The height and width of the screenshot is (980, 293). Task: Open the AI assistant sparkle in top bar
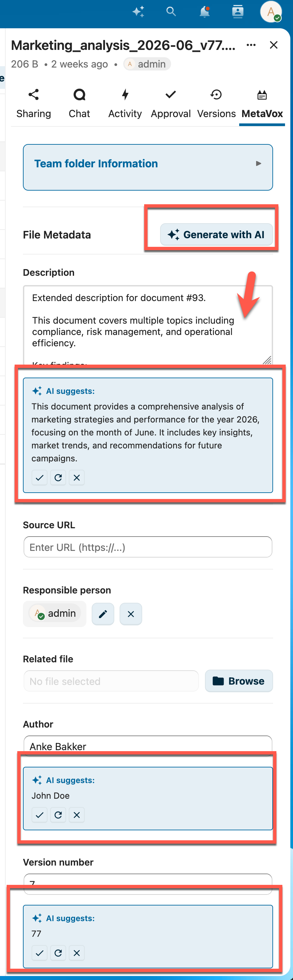pos(138,12)
